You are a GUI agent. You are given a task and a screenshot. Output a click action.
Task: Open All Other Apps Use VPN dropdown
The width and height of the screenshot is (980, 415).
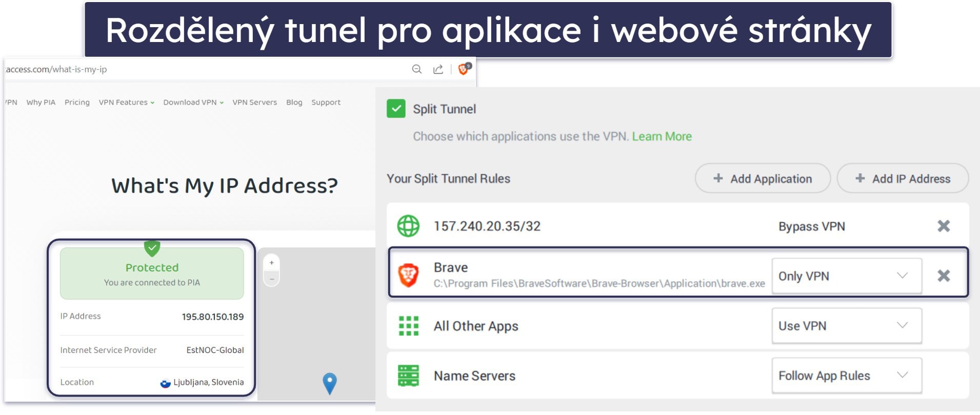847,325
